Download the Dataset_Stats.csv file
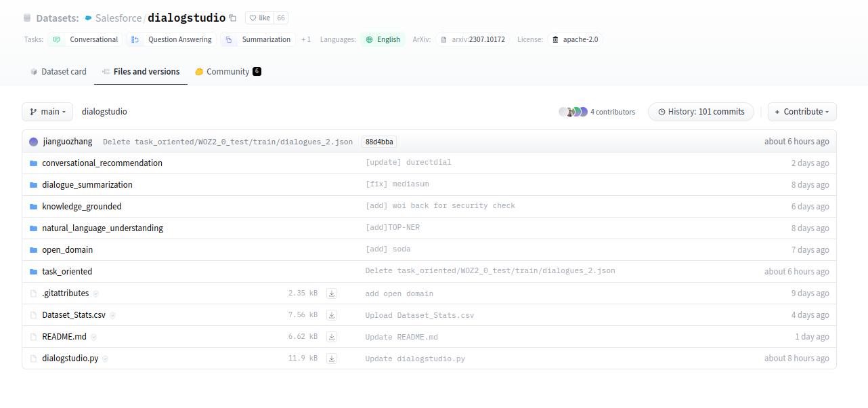 point(331,314)
